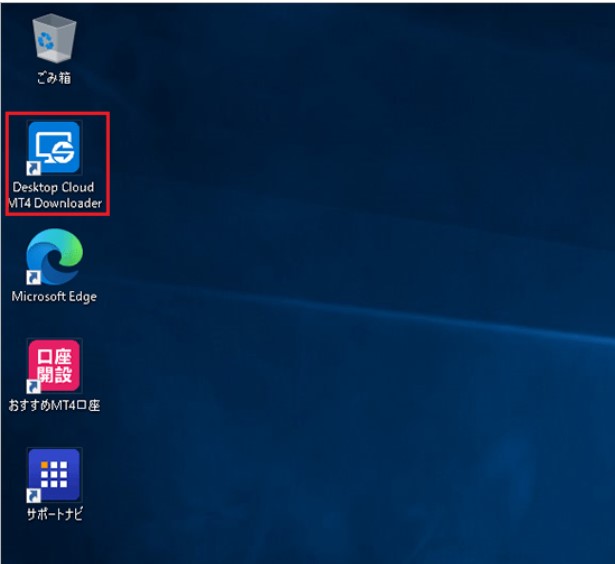This screenshot has height=564, width=615.
Task: Click shortcut arrow overlay on 口座開設 icon
Action: click(33, 387)
